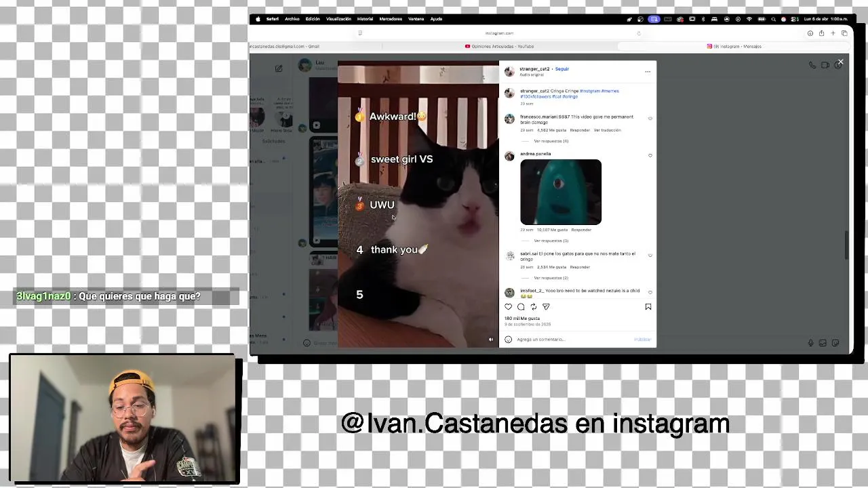This screenshot has height=488, width=868.
Task: Switch to the Gmail tab
Action: click(x=315, y=46)
